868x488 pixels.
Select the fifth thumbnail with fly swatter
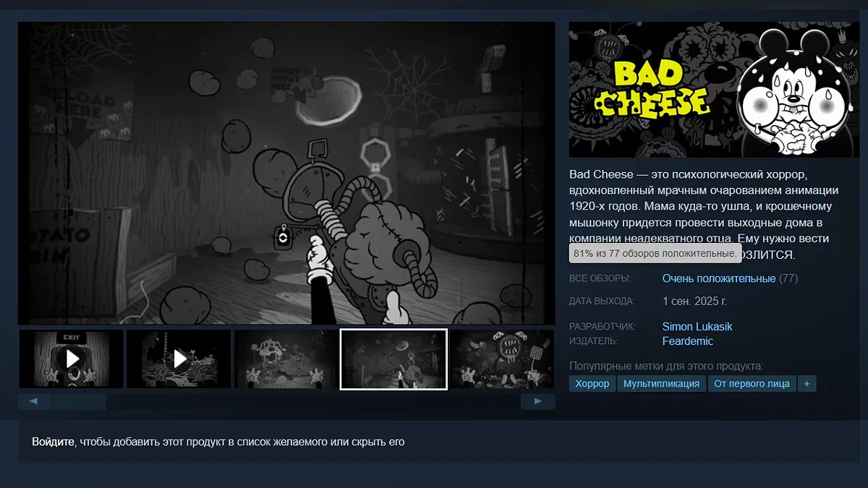(x=502, y=359)
